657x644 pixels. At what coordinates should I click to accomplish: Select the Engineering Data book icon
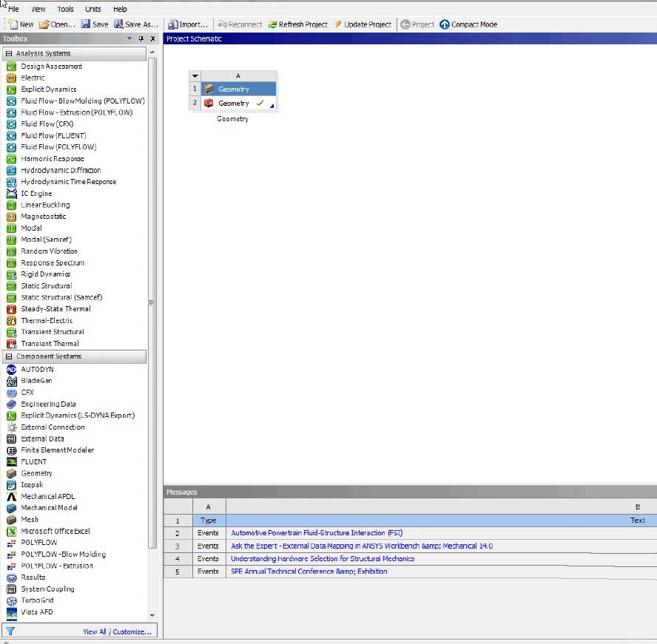click(x=11, y=404)
